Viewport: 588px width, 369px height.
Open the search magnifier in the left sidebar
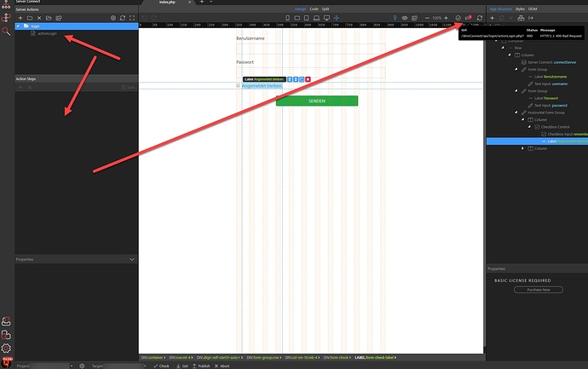6,32
